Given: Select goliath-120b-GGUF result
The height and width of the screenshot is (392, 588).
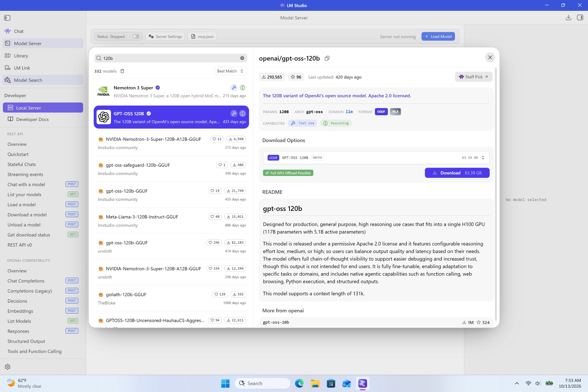Looking at the screenshot, I should pyautogui.click(x=171, y=299).
